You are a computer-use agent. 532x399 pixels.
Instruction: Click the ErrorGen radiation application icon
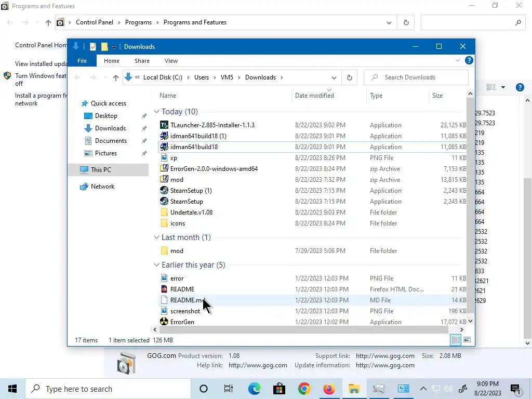point(164,321)
